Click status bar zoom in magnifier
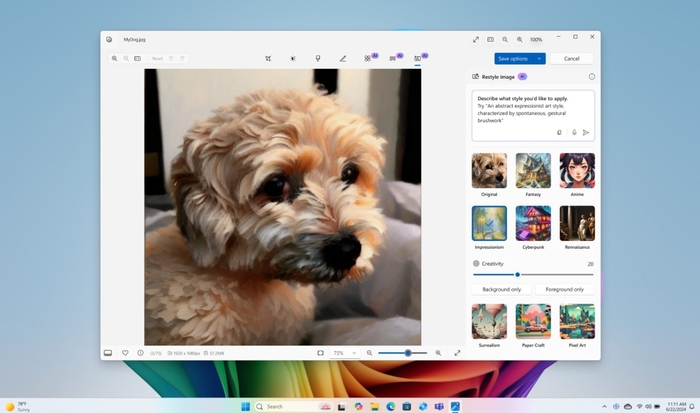This screenshot has width=700, height=413. [438, 353]
